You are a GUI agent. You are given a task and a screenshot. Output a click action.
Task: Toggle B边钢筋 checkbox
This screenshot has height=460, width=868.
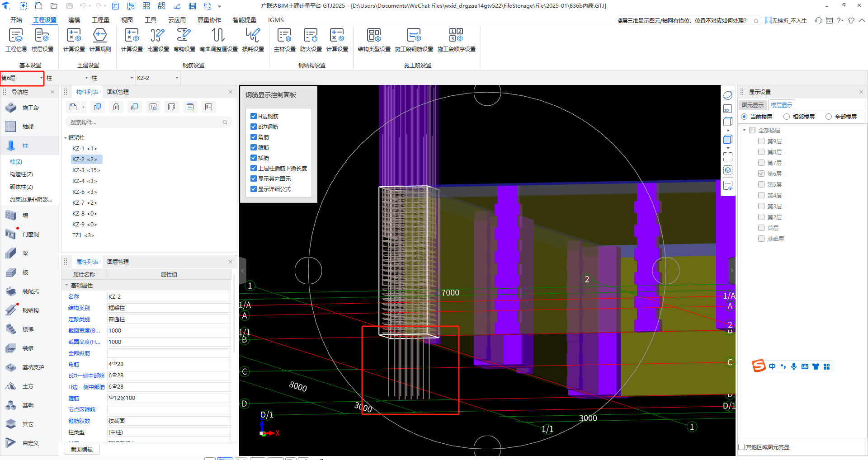(x=254, y=127)
